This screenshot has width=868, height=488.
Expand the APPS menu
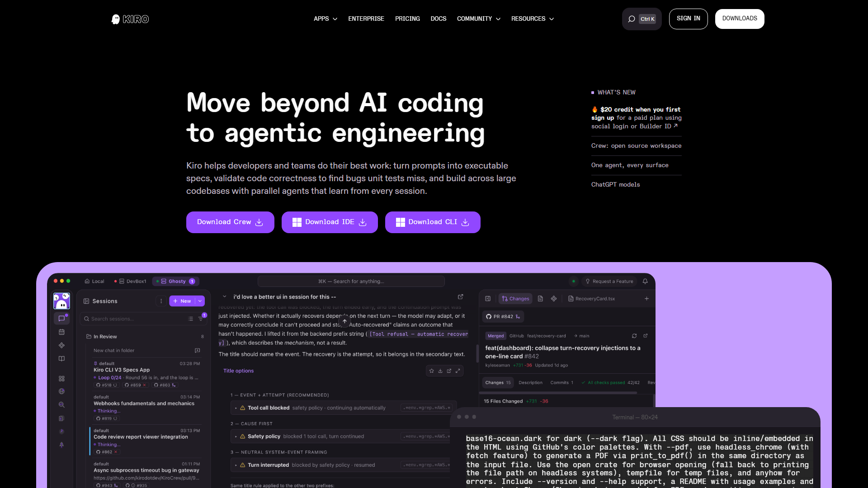(x=325, y=19)
